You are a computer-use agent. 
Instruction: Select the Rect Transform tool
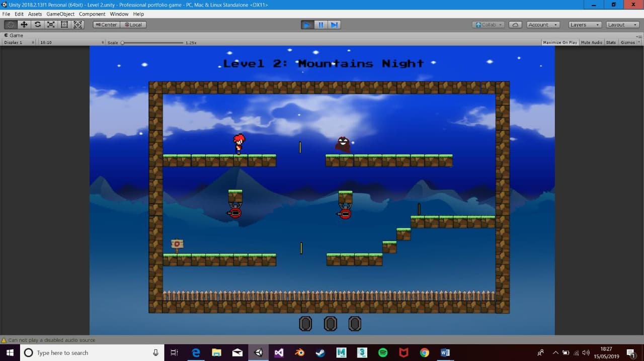coord(64,25)
